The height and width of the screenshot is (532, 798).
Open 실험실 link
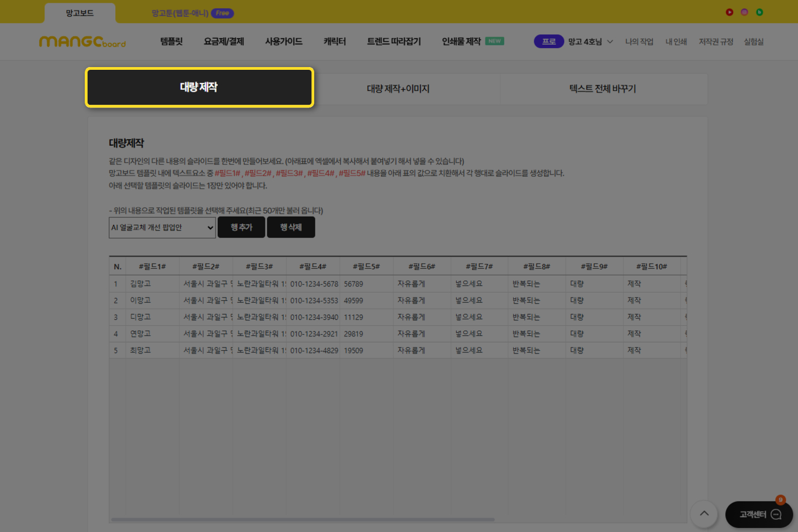click(754, 42)
